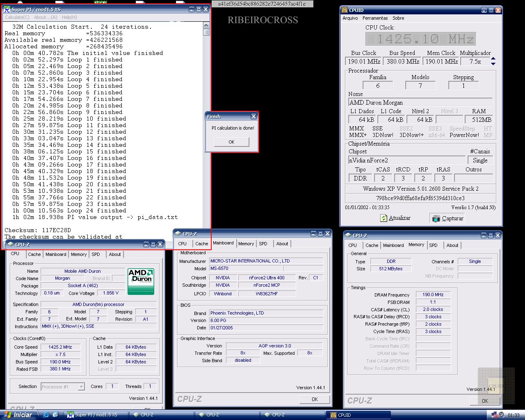Open Internet Explorer from quick launch
The image size is (525, 420).
46,415
